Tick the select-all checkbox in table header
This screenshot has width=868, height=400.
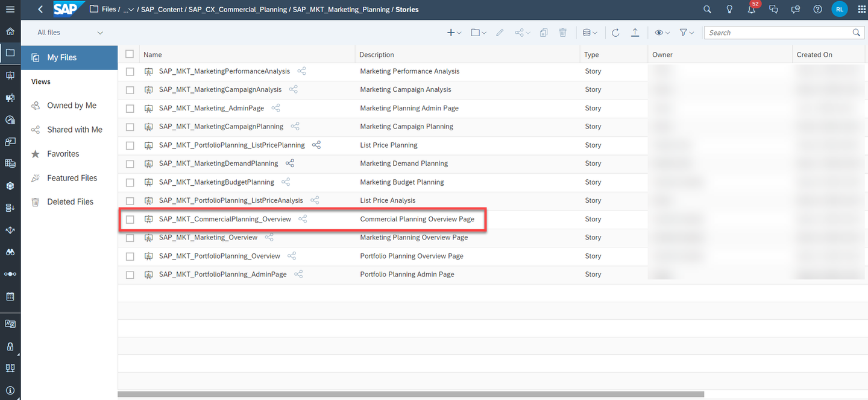click(130, 54)
